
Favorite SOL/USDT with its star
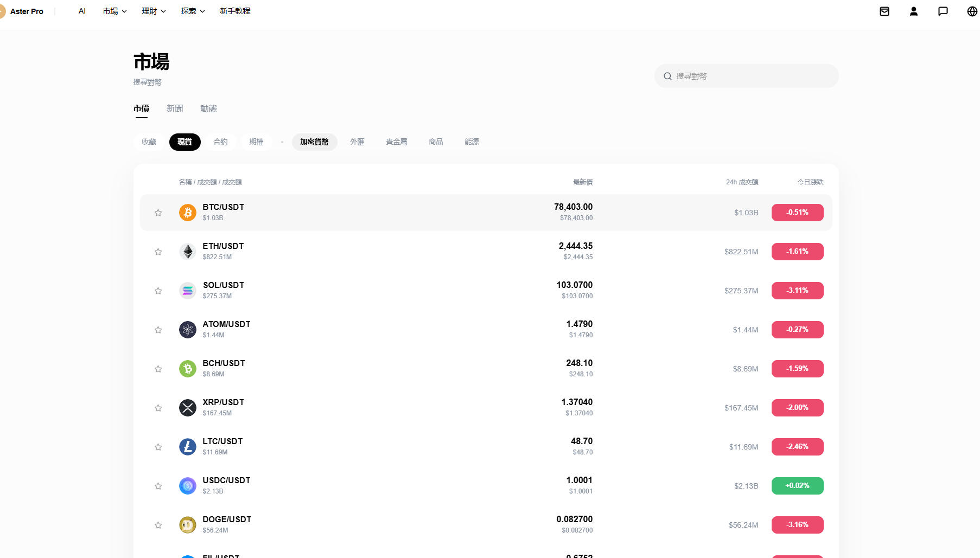pyautogui.click(x=158, y=291)
